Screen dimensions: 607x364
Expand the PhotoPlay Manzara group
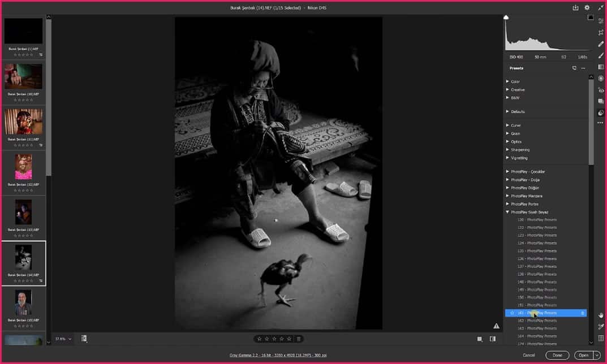point(507,196)
